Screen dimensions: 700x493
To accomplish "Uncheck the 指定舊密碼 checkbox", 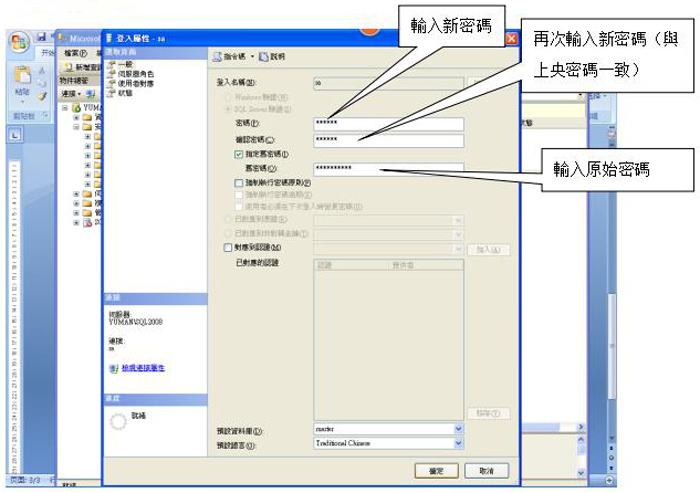I will (x=238, y=154).
